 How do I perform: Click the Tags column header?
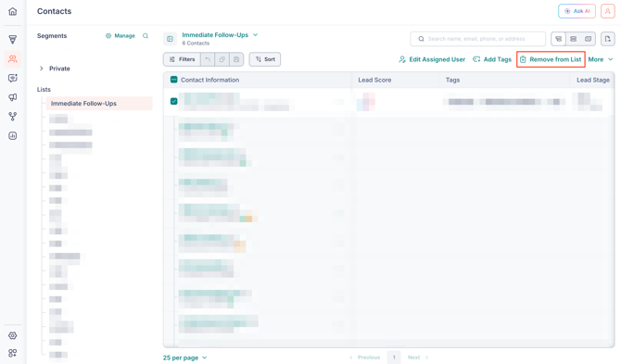452,80
